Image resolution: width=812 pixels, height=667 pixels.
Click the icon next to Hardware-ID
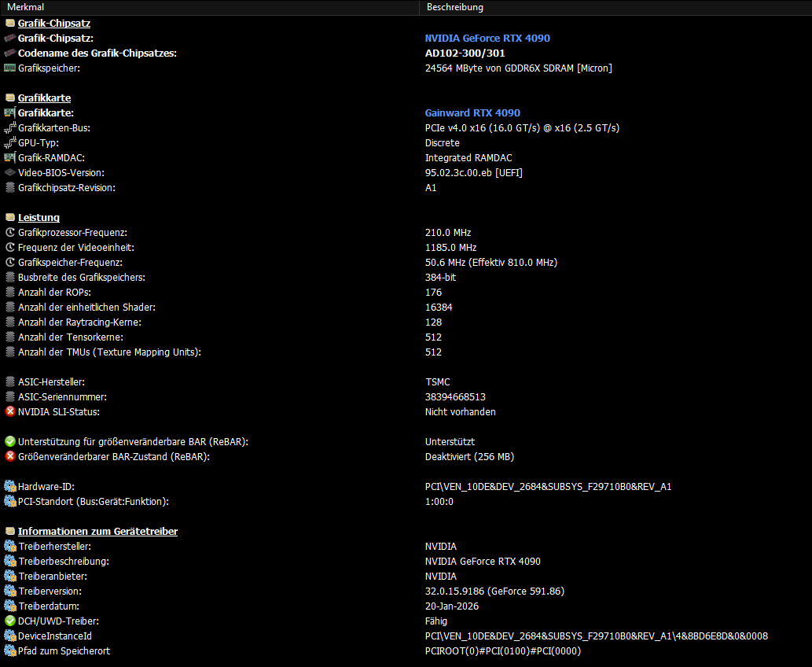tap(9, 486)
